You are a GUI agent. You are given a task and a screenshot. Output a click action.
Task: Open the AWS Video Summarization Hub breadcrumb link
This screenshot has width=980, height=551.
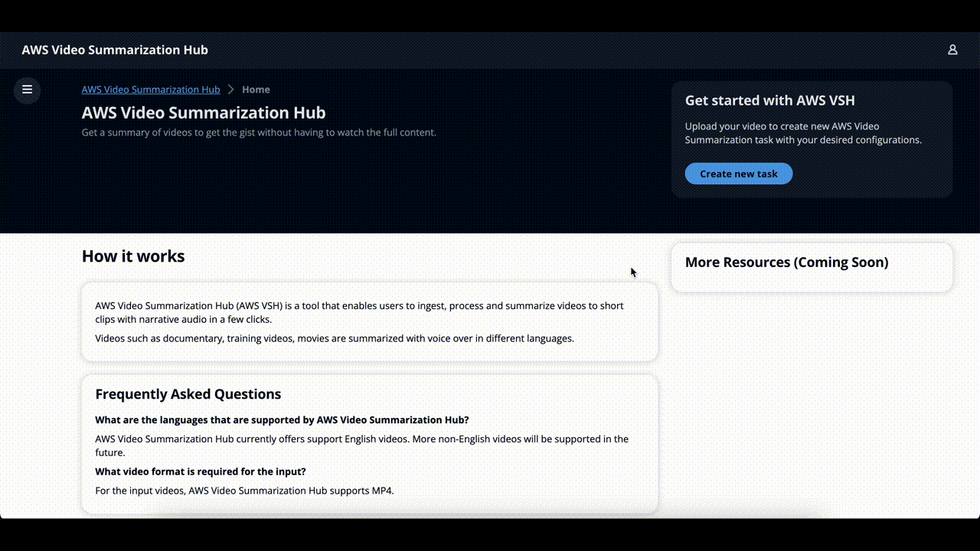click(150, 90)
